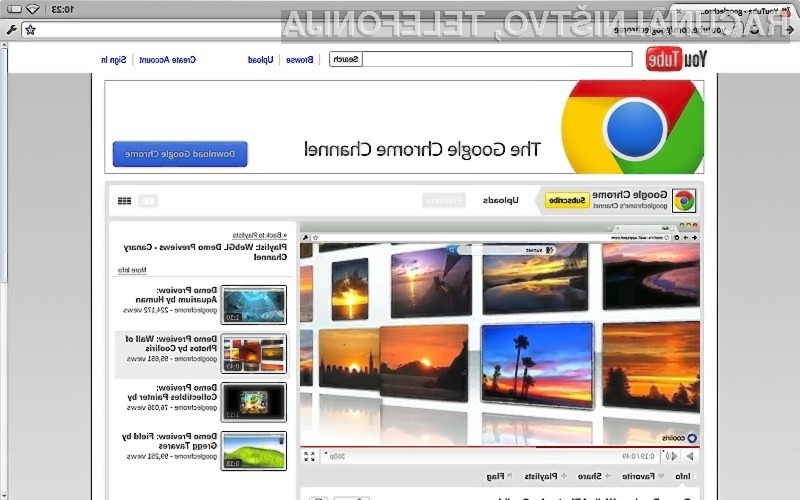Click the Share button
This screenshot has width=800, height=500.
pos(594,477)
